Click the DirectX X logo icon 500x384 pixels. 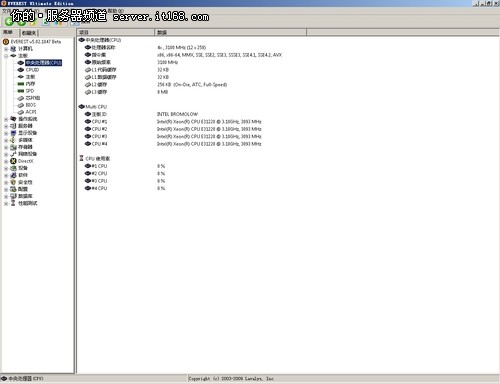click(x=13, y=161)
